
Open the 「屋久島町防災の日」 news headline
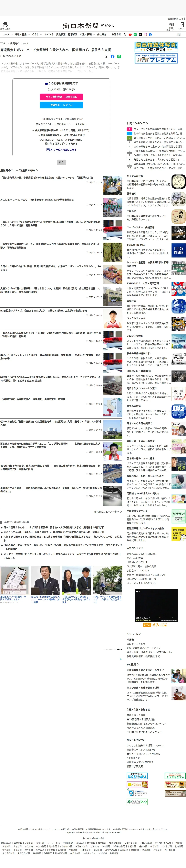click(47, 178)
